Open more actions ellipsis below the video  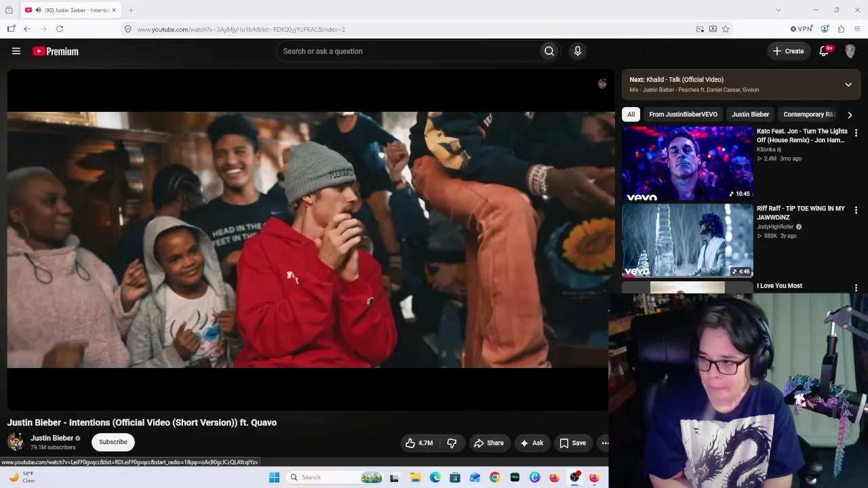(605, 443)
